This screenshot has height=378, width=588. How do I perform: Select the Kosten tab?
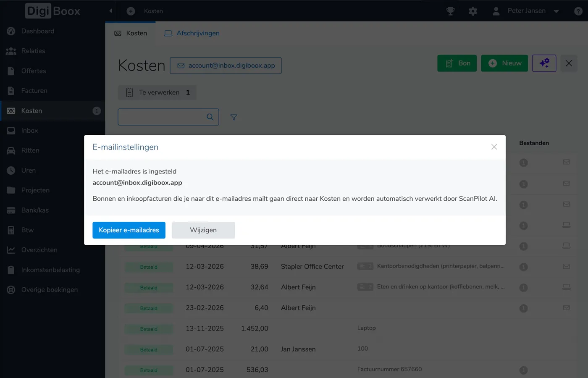[131, 33]
